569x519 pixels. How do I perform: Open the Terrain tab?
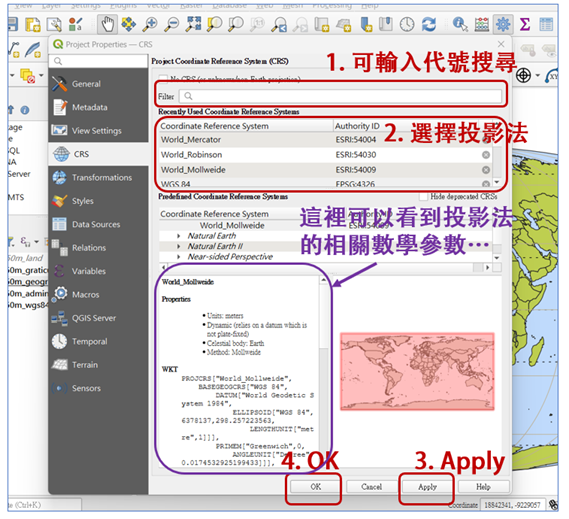click(98, 365)
